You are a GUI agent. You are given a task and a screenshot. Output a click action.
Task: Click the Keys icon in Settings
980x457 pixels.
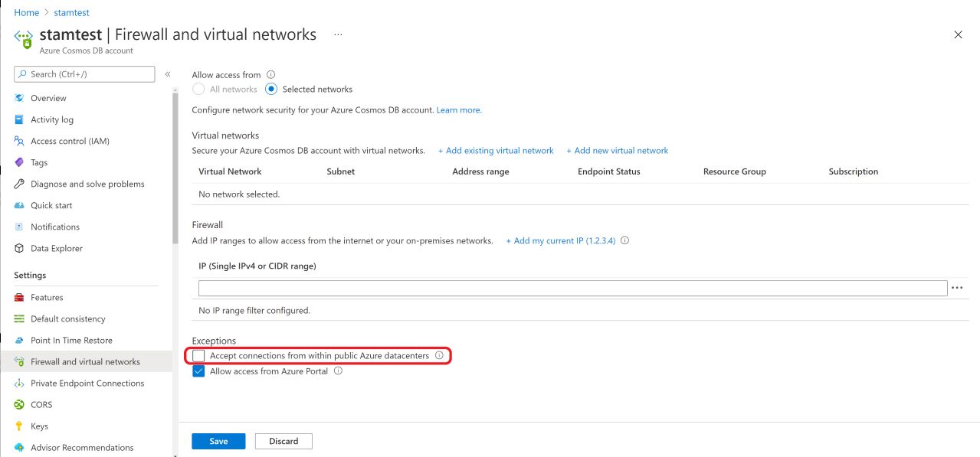coord(19,426)
